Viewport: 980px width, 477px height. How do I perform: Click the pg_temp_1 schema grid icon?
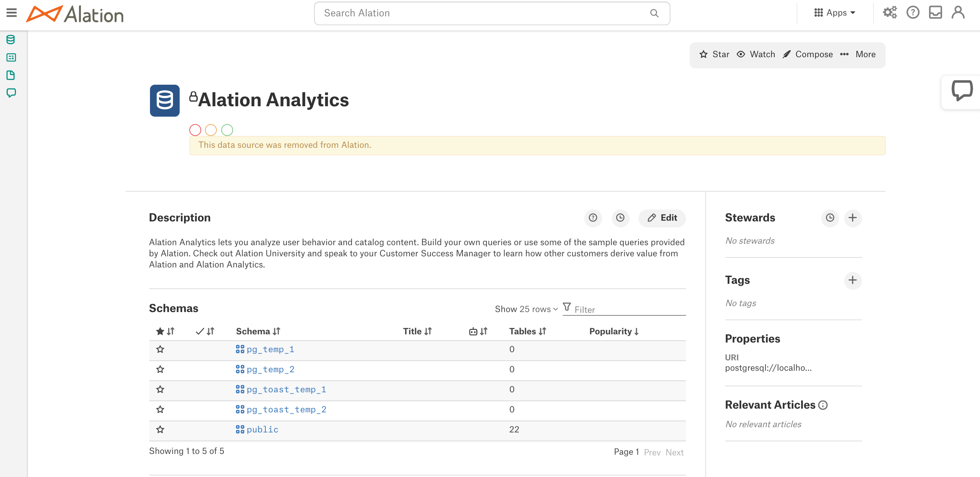[240, 349]
